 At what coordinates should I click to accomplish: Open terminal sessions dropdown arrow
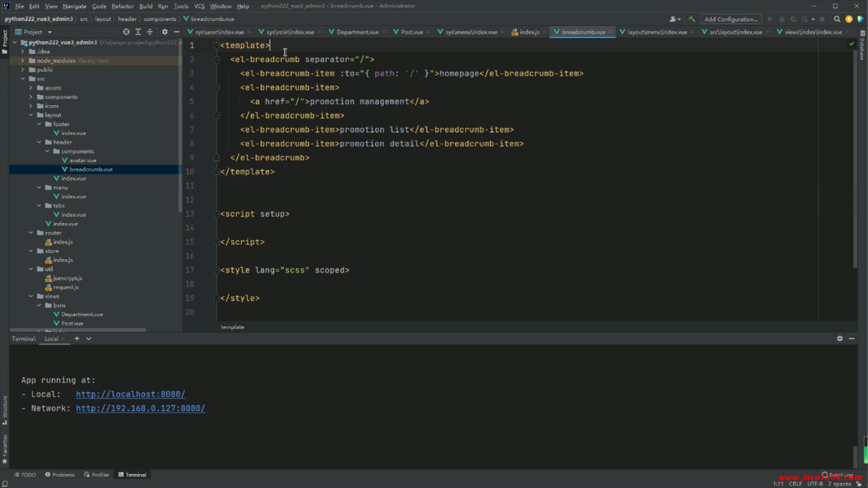click(89, 338)
